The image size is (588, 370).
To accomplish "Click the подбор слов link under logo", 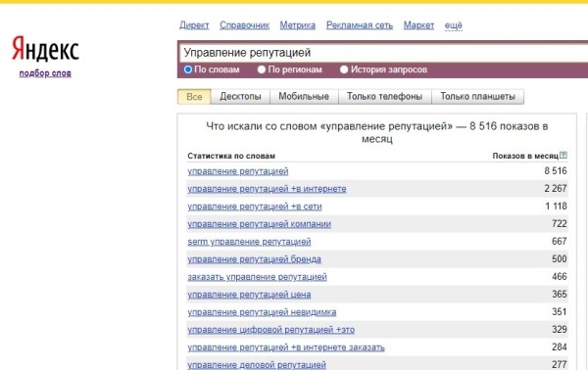I will tap(45, 73).
